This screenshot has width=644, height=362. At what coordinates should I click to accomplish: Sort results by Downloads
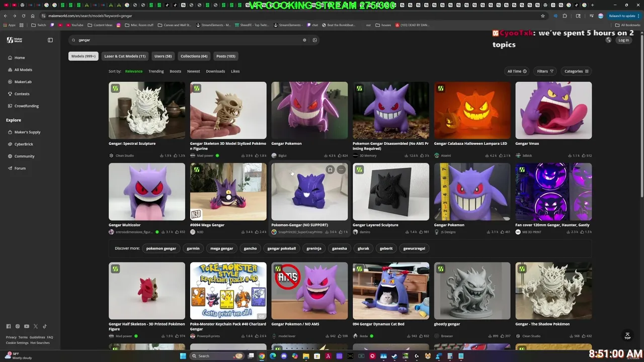215,71
